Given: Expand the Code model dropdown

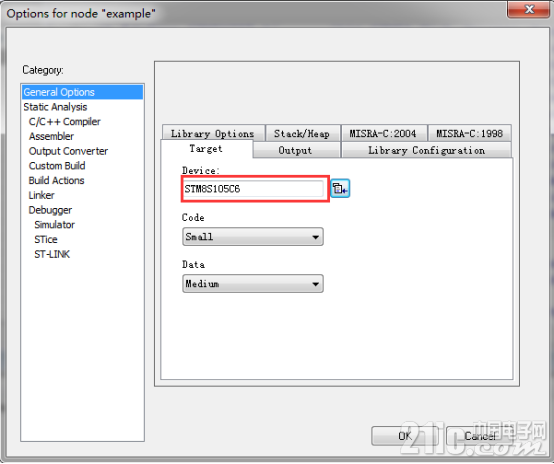Looking at the screenshot, I should (253, 236).
